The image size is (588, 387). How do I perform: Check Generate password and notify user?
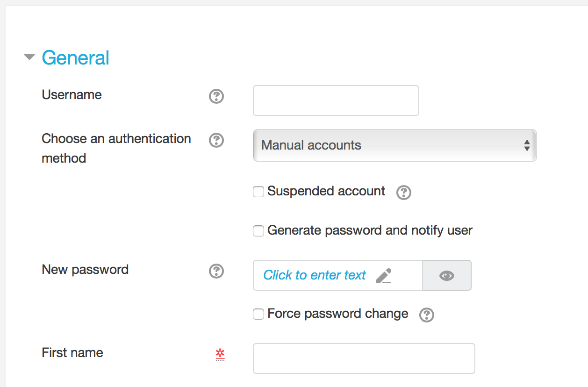click(258, 231)
